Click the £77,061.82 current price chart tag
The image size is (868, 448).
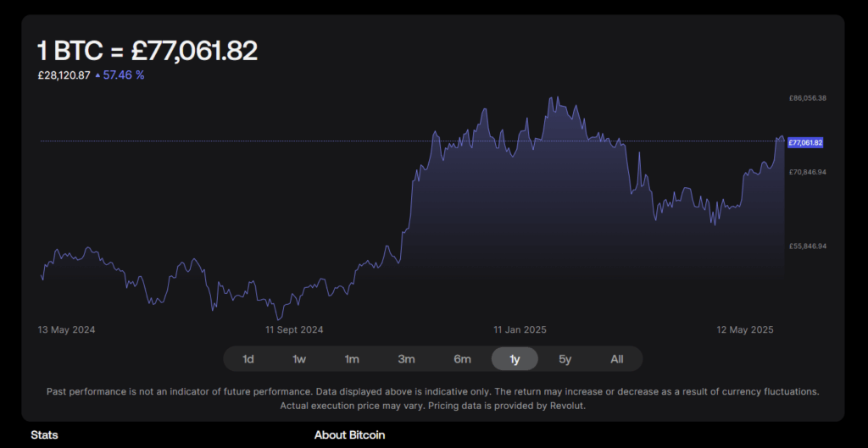(805, 142)
